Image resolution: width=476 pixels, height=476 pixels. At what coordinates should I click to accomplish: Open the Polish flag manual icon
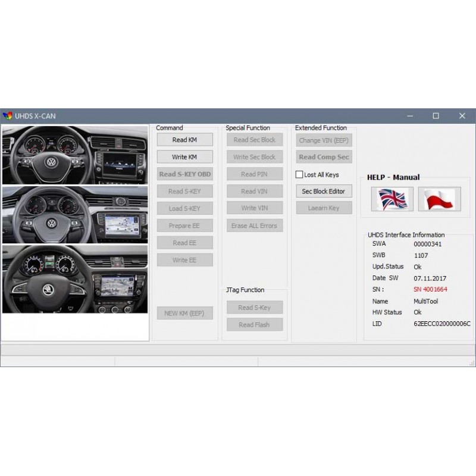pyautogui.click(x=439, y=199)
